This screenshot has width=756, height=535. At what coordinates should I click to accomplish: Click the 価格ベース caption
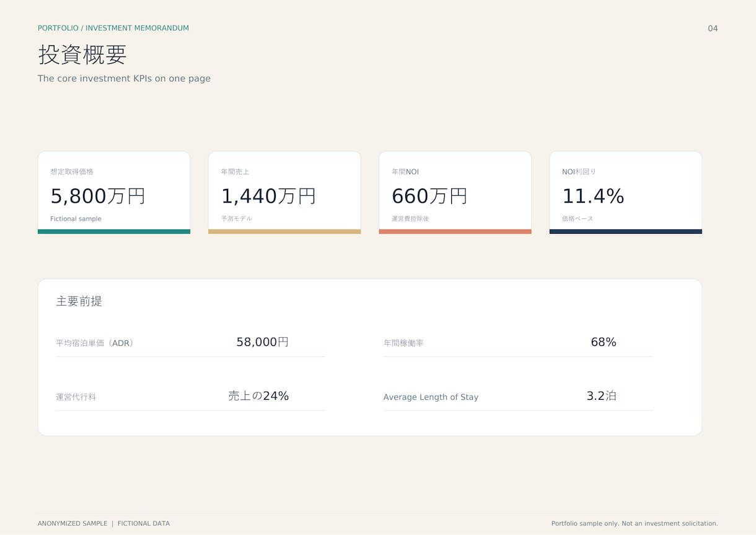click(x=578, y=219)
